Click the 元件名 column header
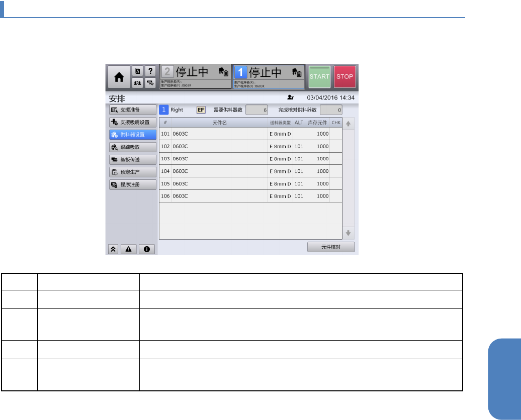 point(220,123)
